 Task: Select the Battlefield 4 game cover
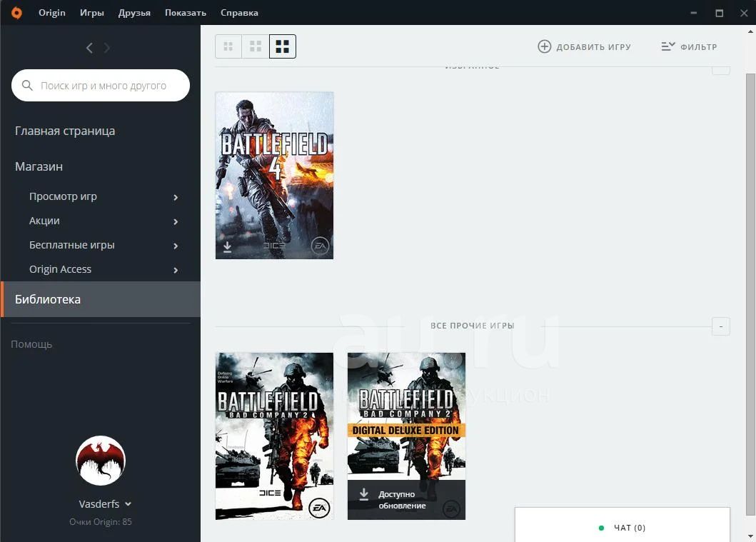(274, 176)
